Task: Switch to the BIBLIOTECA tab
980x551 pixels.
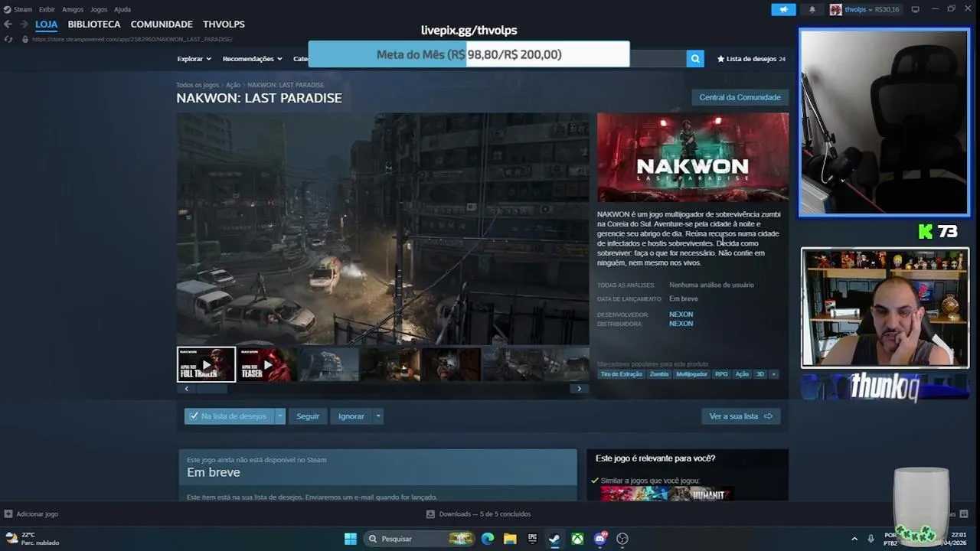Action: point(94,24)
